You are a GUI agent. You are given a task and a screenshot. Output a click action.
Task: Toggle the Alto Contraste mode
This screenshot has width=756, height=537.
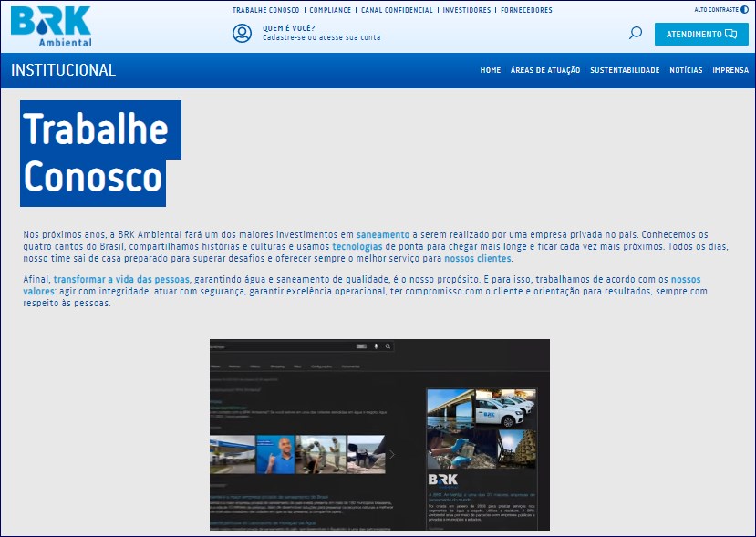[721, 10]
